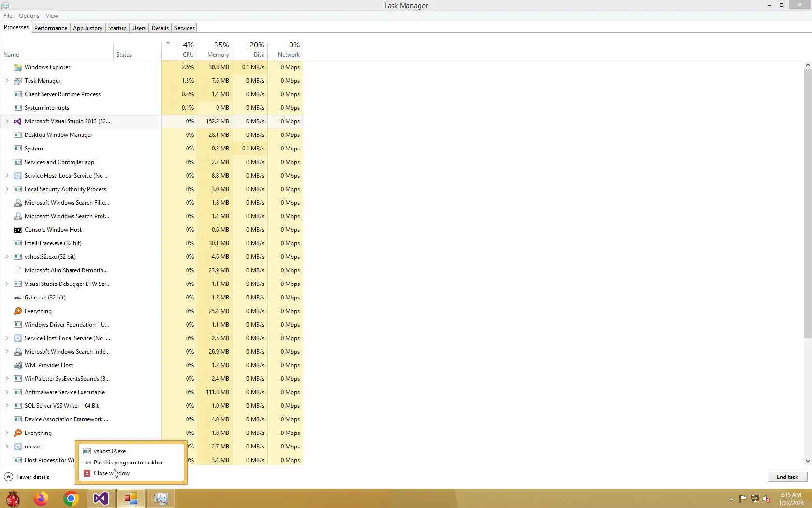Click the Everything icon using 25.4 MB
Viewport: 812px width, 508px height.
tap(18, 311)
